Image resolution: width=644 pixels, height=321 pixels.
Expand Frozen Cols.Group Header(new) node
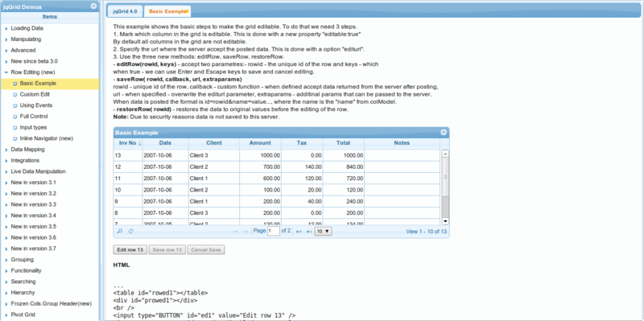pyautogui.click(x=6, y=304)
